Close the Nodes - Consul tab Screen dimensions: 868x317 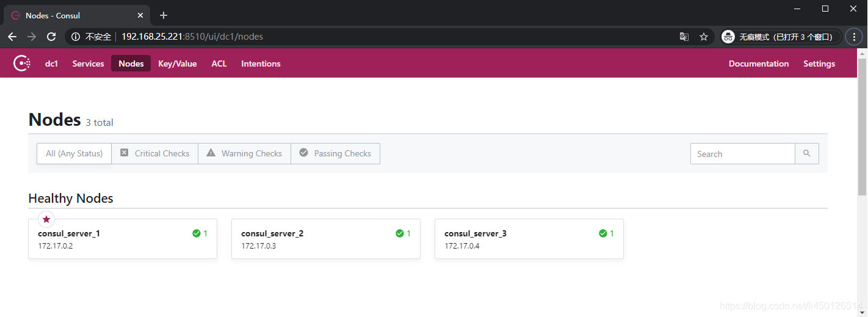coord(141,15)
